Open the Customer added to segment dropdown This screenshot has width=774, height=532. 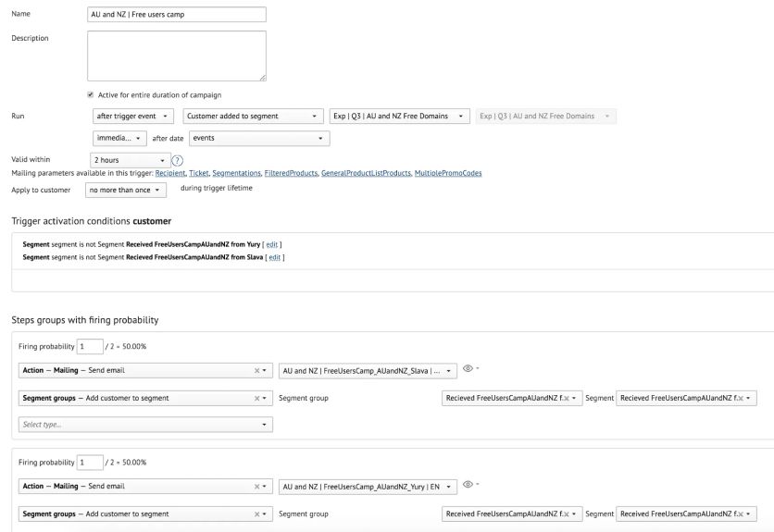[253, 117]
